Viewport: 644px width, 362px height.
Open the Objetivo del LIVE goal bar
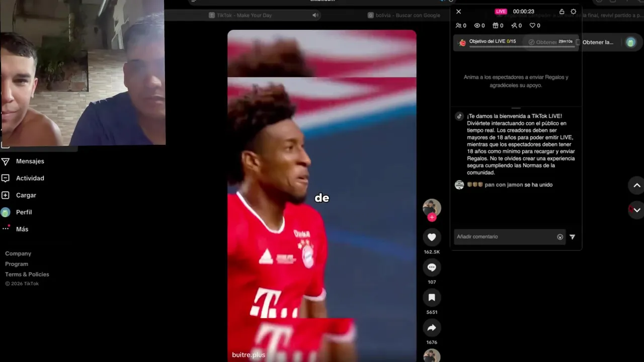[516, 42]
